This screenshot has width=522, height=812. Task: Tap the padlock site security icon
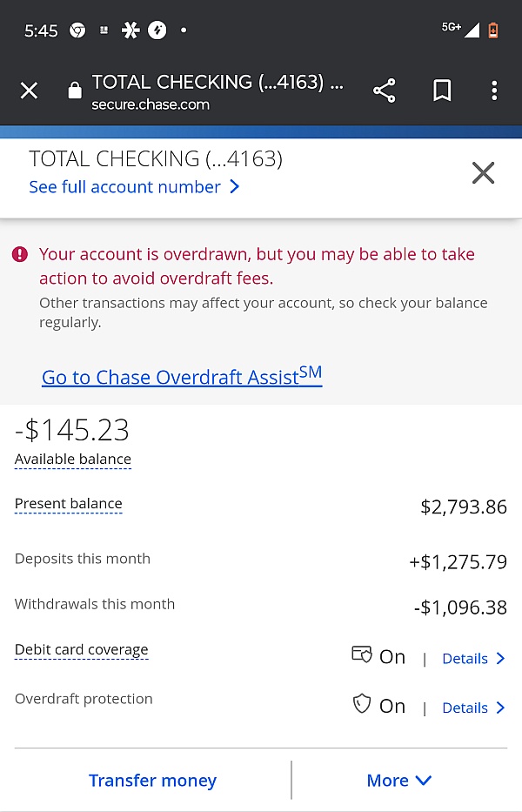pyautogui.click(x=75, y=91)
